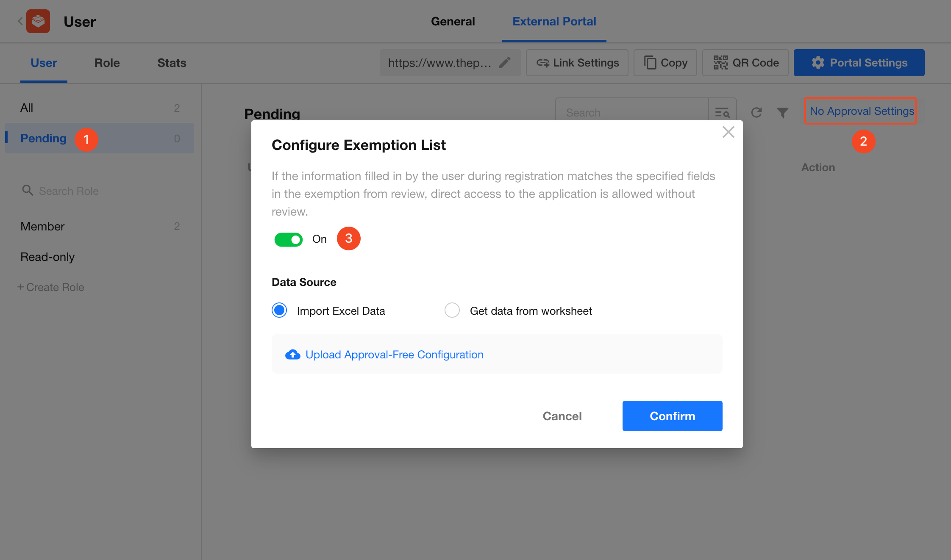
Task: Click the advanced search list icon
Action: [722, 112]
